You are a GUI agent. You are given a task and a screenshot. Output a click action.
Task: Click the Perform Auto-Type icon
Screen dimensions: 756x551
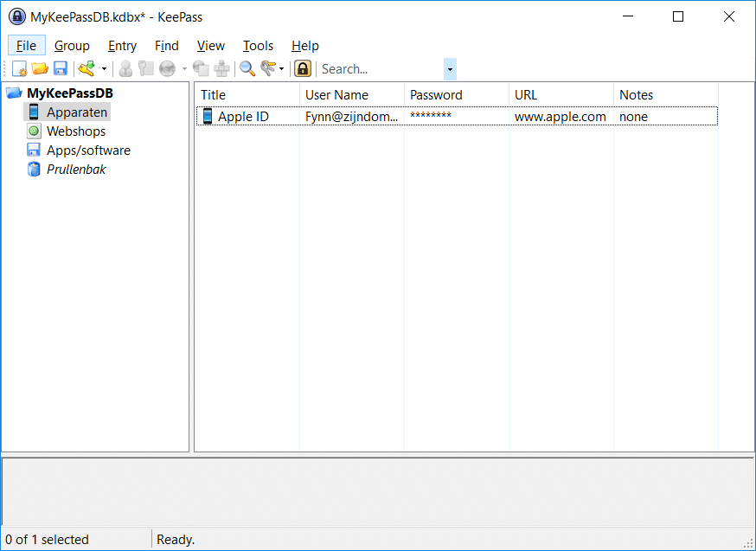click(x=221, y=69)
